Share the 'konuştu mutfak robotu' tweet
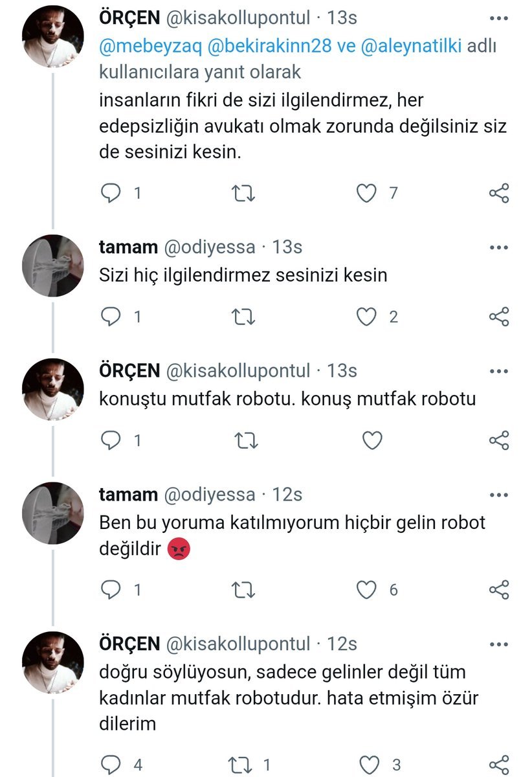 tap(499, 440)
